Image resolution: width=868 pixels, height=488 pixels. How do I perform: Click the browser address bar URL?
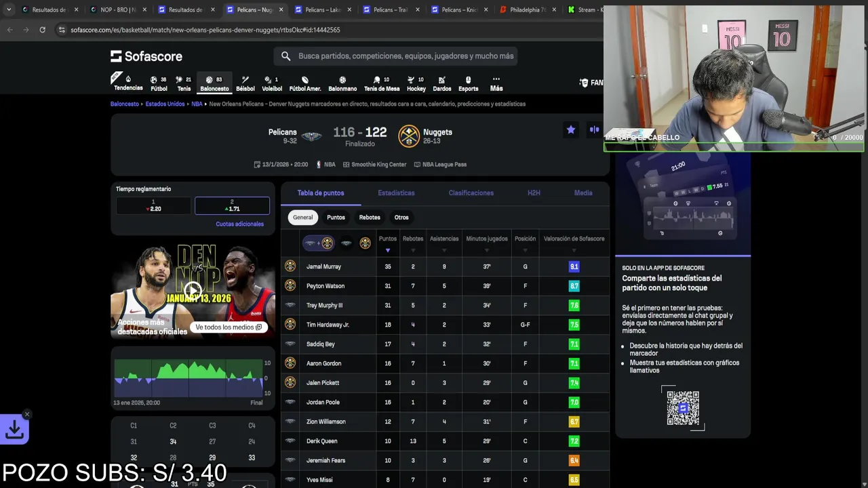(205, 30)
